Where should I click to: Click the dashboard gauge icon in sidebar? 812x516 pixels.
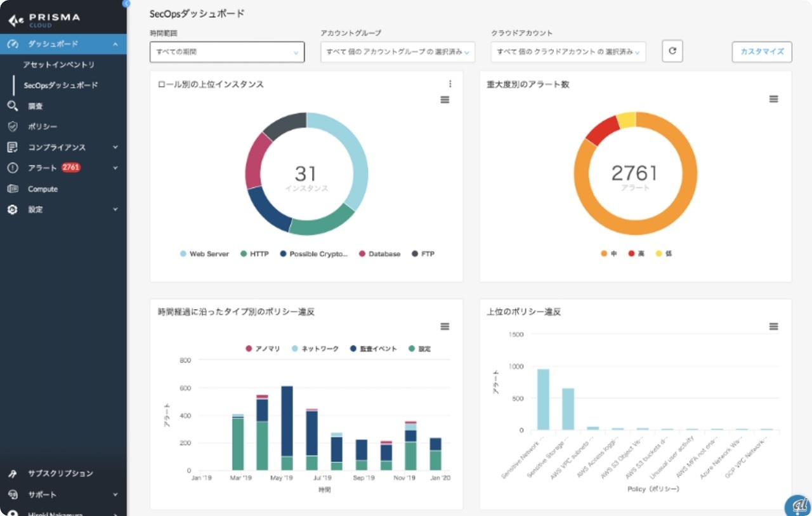point(13,44)
